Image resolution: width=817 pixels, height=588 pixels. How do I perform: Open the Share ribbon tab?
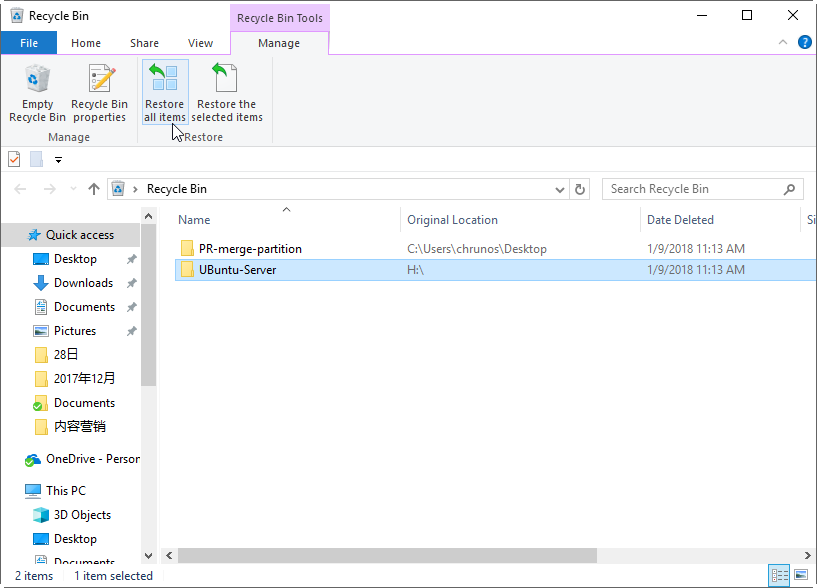(144, 43)
